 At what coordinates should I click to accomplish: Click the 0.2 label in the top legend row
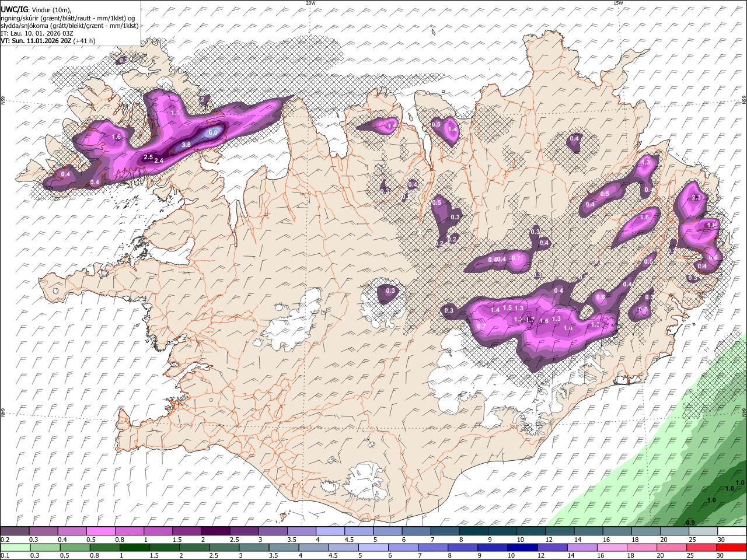pos(5,540)
